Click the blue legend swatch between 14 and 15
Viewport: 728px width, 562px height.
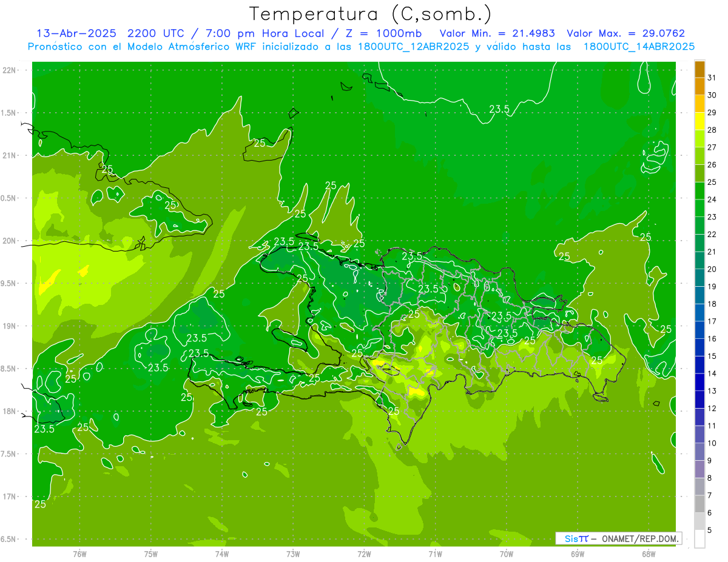point(699,365)
